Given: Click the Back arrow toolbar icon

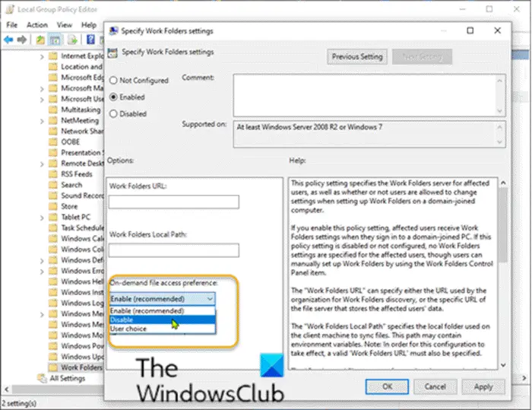Looking at the screenshot, I should tap(8, 40).
